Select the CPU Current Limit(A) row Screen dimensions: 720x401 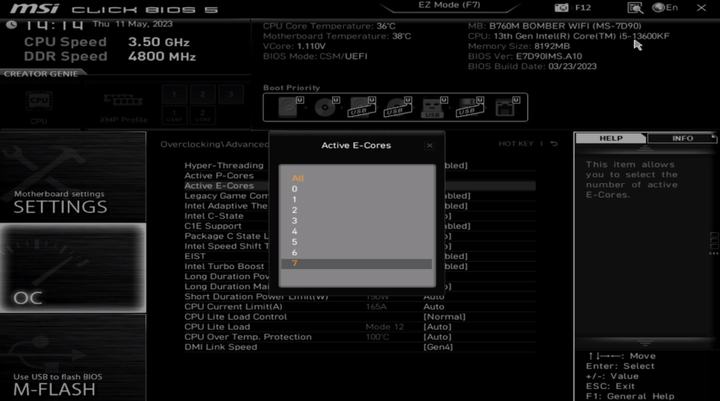point(360,307)
